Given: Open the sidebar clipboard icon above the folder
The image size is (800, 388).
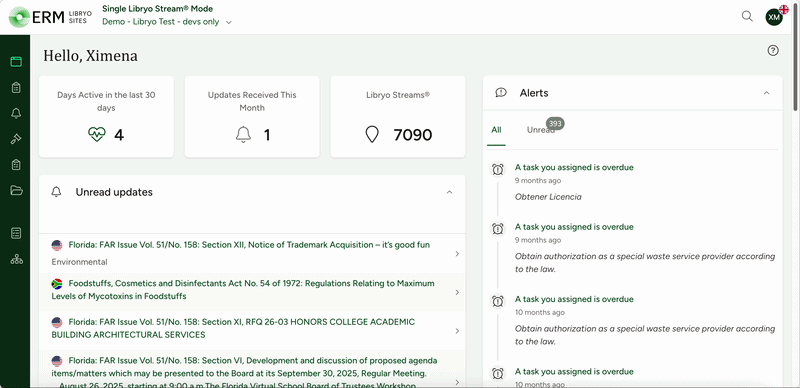Looking at the screenshot, I should (16, 164).
